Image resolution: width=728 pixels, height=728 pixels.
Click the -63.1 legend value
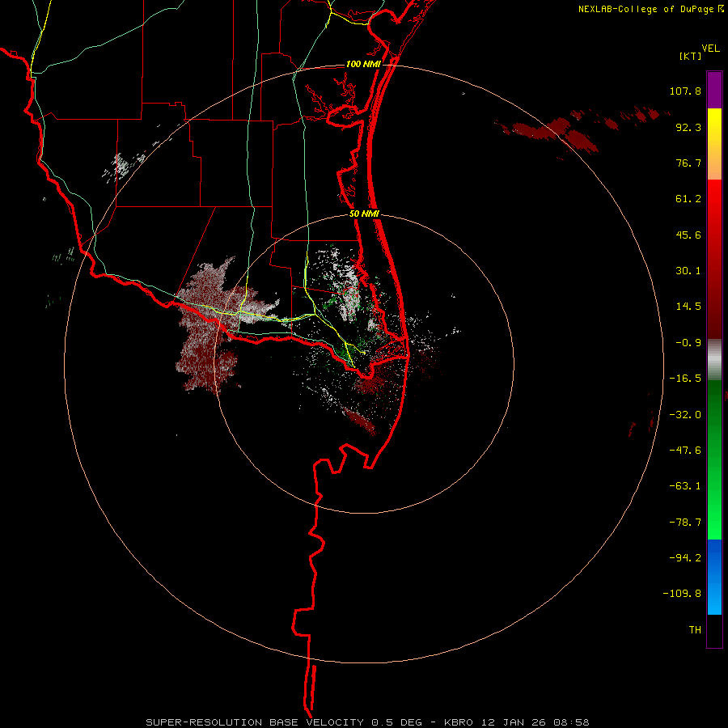coord(685,486)
